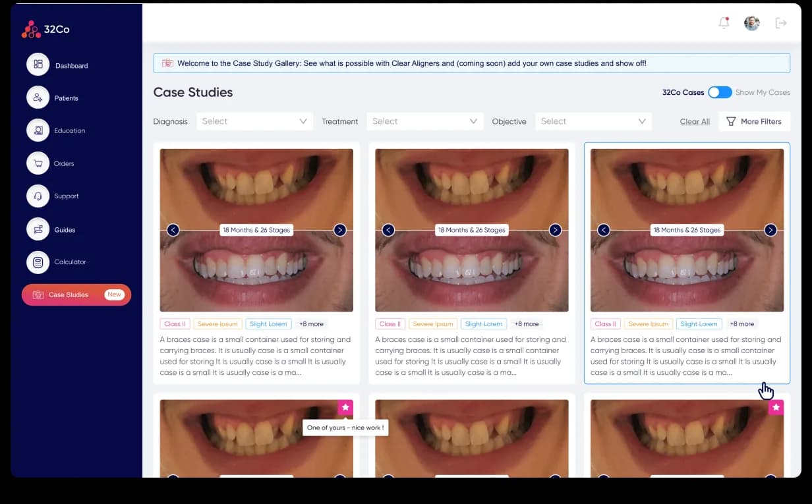
Task: Go to Guides menu item
Action: click(65, 230)
